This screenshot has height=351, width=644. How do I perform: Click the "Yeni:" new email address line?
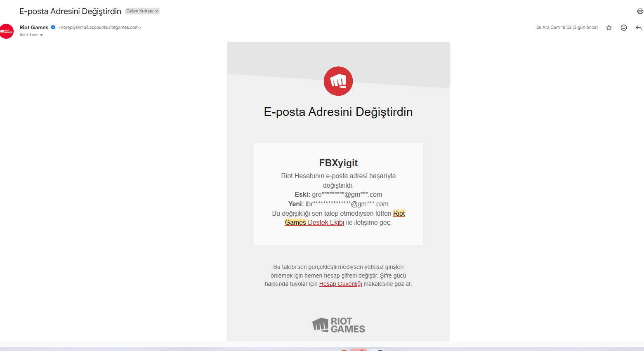coord(338,204)
